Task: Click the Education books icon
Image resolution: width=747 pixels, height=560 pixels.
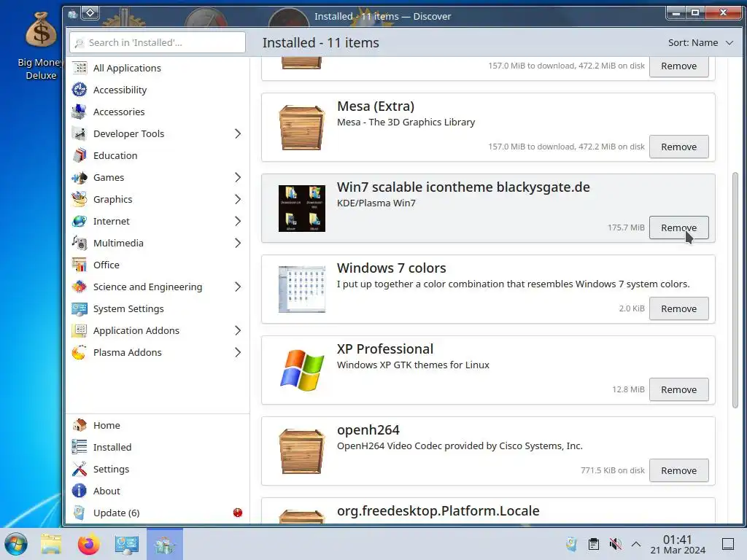Action: click(80, 156)
